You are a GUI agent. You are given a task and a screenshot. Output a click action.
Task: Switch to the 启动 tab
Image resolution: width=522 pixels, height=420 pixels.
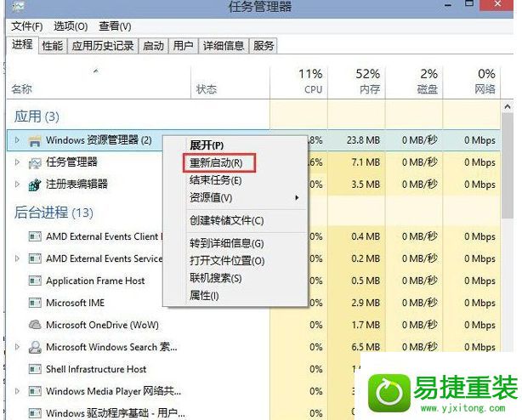pyautogui.click(x=154, y=46)
